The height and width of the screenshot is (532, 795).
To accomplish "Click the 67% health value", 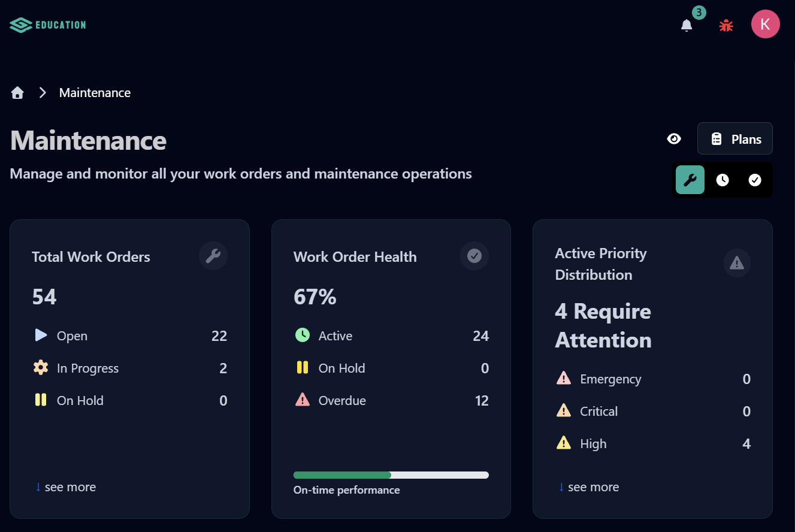I will point(315,297).
